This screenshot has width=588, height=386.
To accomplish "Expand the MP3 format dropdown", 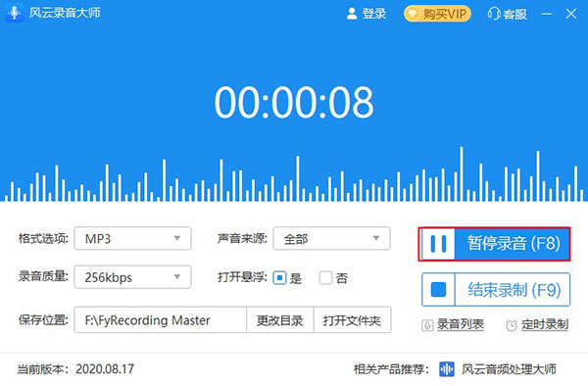I will pyautogui.click(x=132, y=238).
